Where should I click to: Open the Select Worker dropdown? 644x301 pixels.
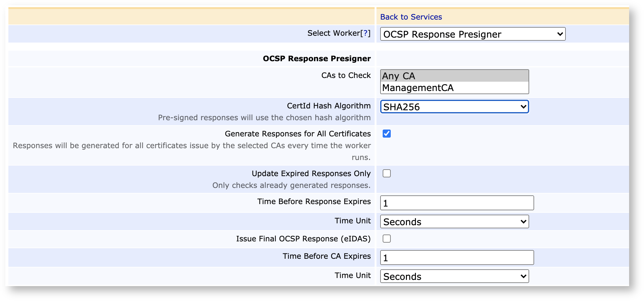click(472, 34)
